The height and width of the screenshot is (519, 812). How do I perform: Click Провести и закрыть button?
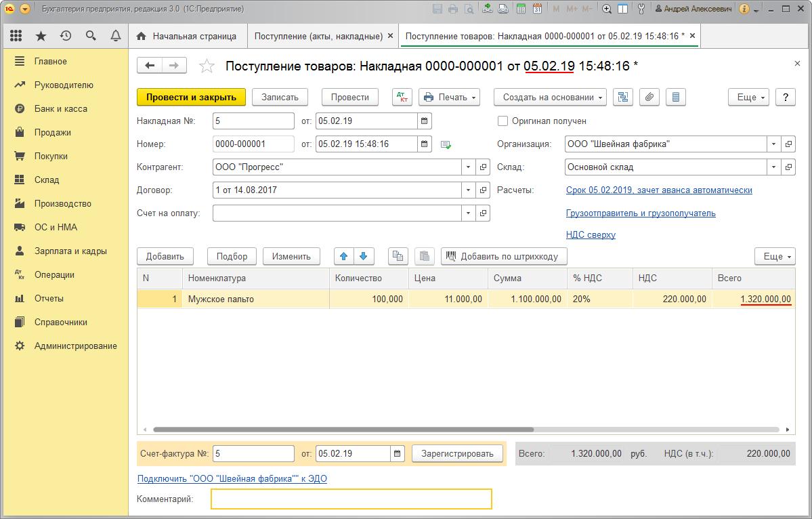(191, 97)
